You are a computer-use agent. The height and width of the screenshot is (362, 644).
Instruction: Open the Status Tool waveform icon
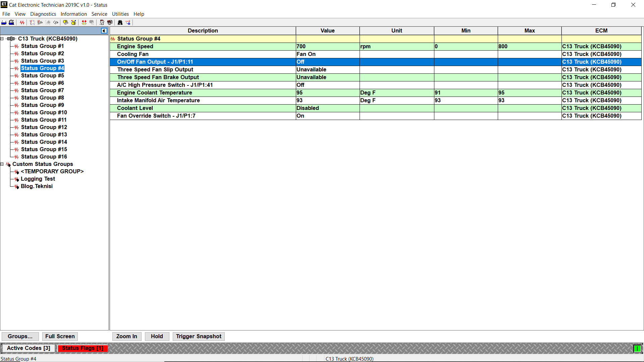(22, 22)
